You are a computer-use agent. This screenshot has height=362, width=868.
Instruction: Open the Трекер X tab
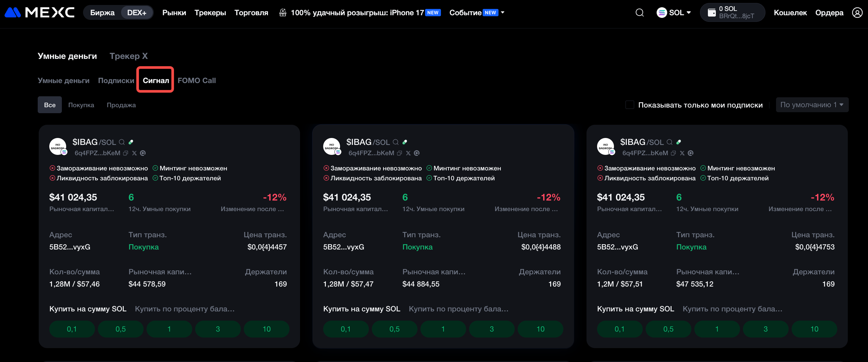tap(128, 56)
